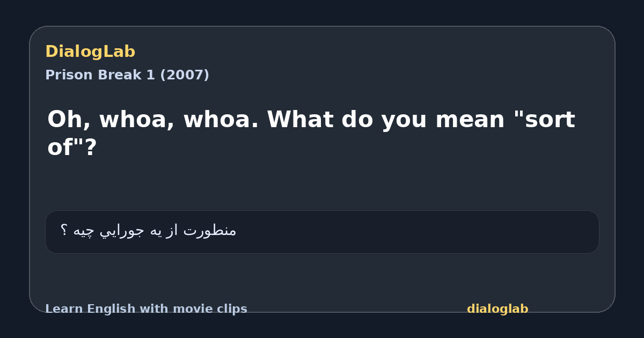Select the year (2007) in the subtitle
Image resolution: width=644 pixels, height=338 pixels.
pos(185,75)
